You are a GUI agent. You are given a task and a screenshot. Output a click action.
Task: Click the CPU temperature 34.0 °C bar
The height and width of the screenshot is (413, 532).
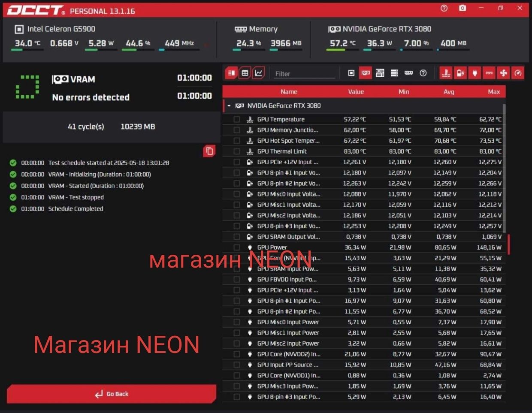tap(27, 50)
